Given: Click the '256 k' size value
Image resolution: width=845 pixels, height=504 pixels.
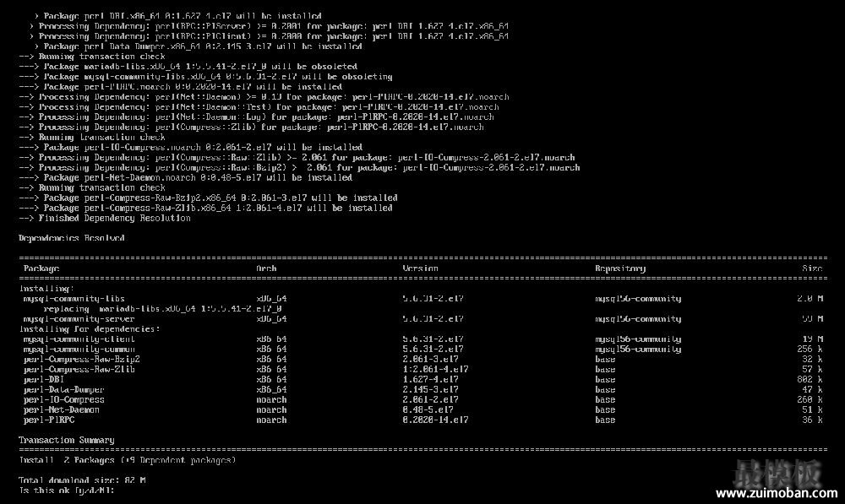Looking at the screenshot, I should [810, 349].
